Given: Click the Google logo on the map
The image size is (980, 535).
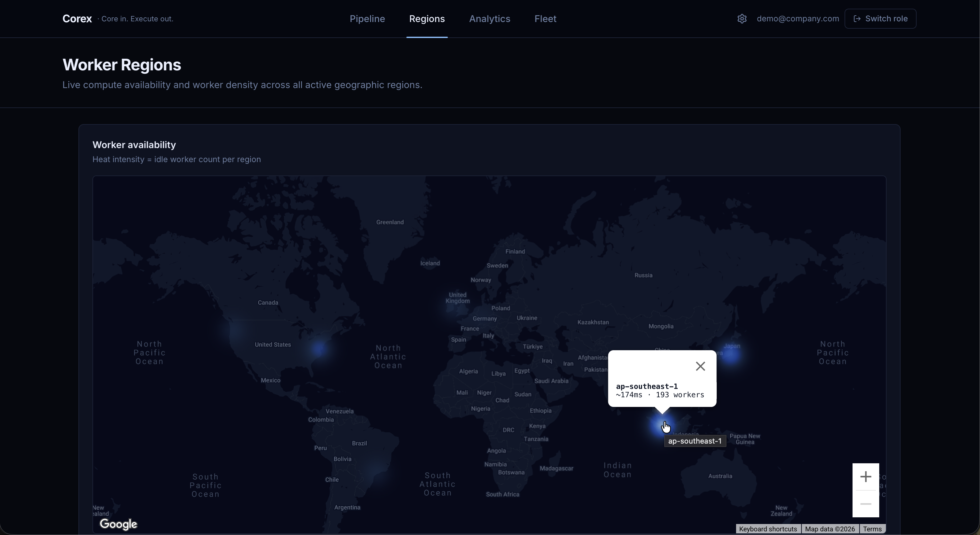Looking at the screenshot, I should (x=118, y=524).
